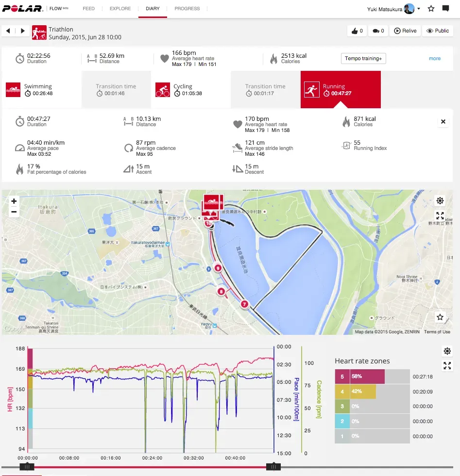Open the comments speech bubble icon
The width and height of the screenshot is (460, 476).
378,31
